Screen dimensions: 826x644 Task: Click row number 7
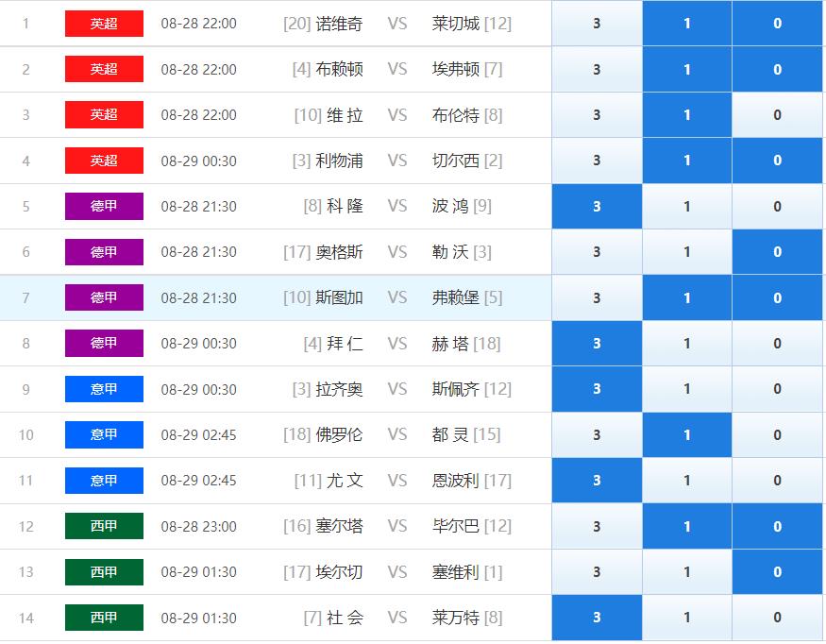(25, 297)
